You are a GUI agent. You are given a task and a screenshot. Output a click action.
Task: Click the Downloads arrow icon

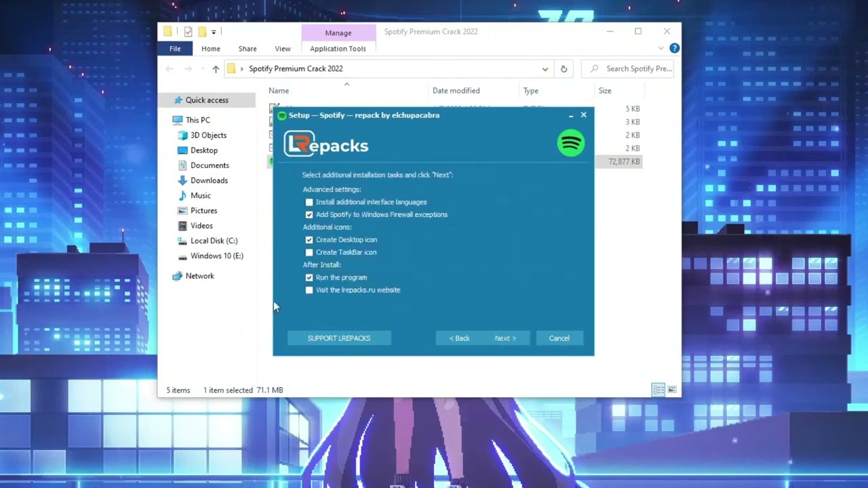[182, 180]
